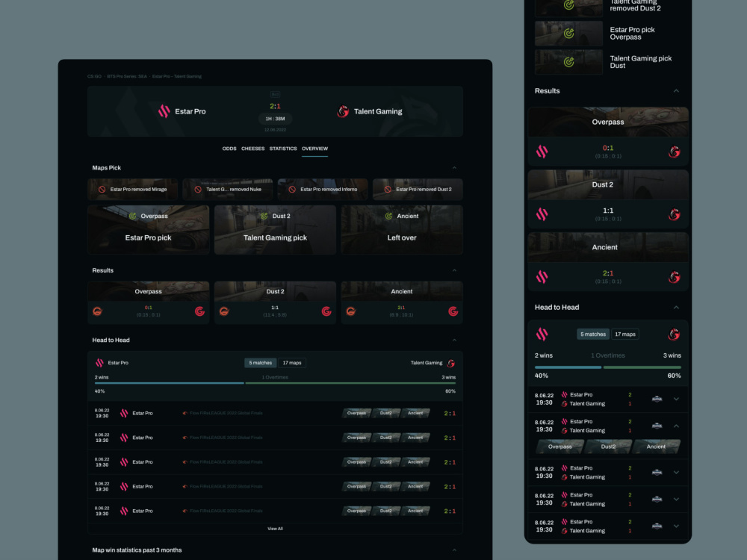Click target icon beside Dust 2 in desktop Maps Pick
The height and width of the screenshot is (560, 747).
(264, 216)
